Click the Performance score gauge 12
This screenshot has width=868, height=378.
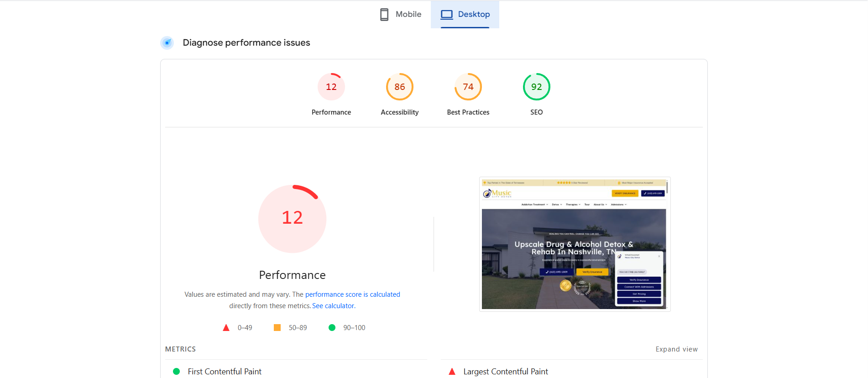click(331, 87)
